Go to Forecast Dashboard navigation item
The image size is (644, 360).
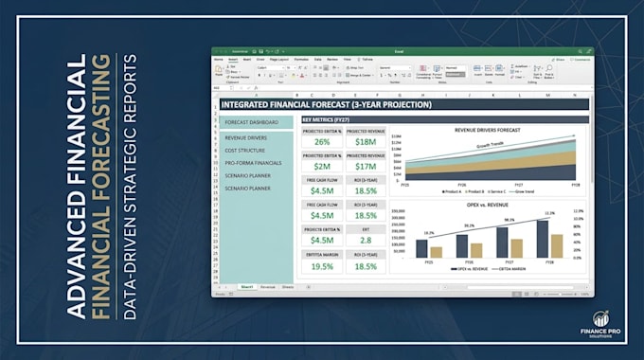257,122
